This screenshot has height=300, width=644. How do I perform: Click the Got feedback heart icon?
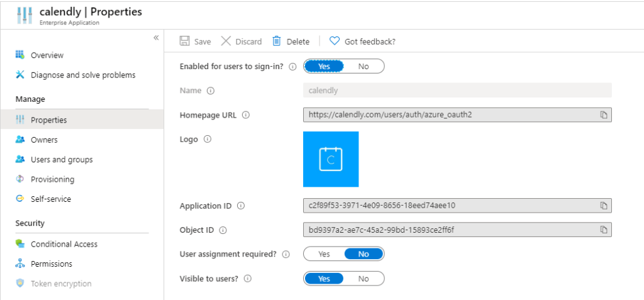click(x=335, y=42)
